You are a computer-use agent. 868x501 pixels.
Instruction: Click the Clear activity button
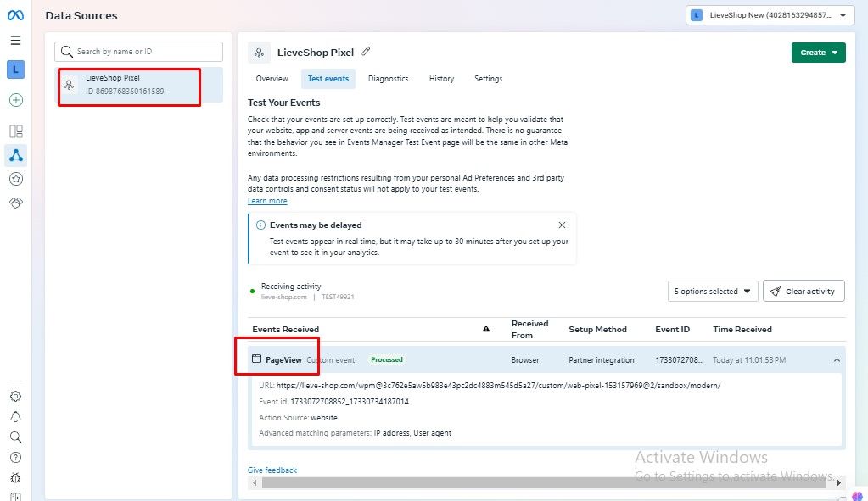click(804, 291)
